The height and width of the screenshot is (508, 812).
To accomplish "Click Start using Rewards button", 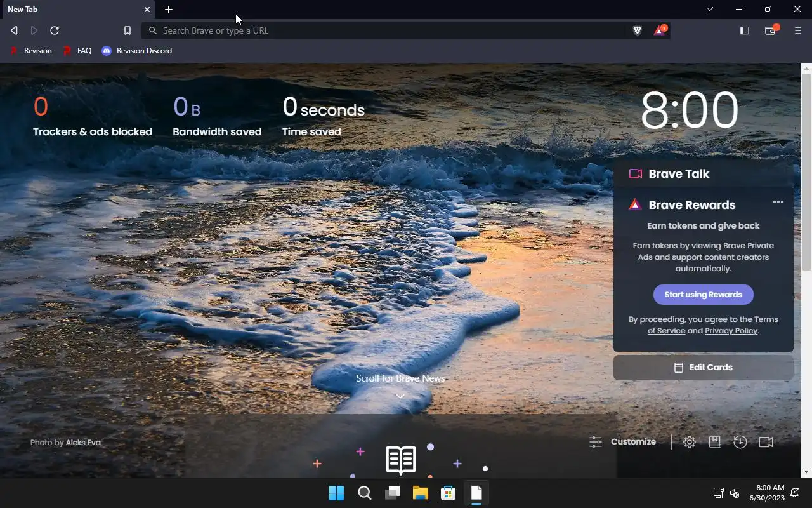I will tap(703, 295).
